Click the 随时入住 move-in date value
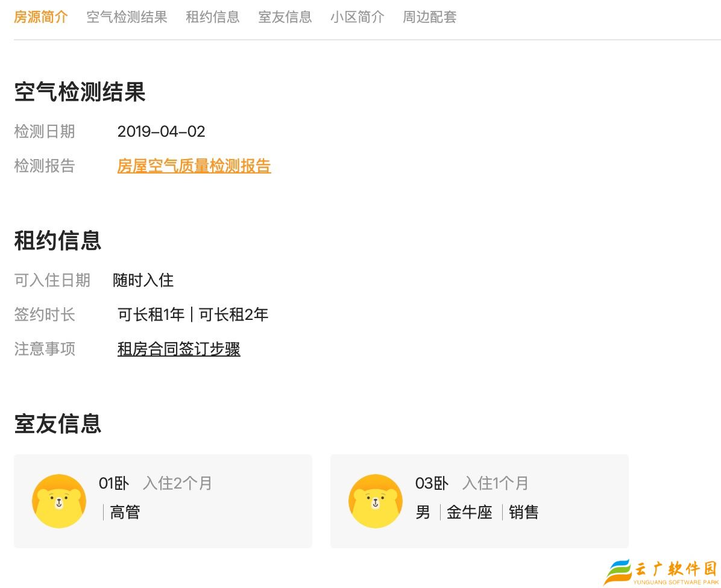The width and height of the screenshot is (721, 588). click(x=143, y=280)
